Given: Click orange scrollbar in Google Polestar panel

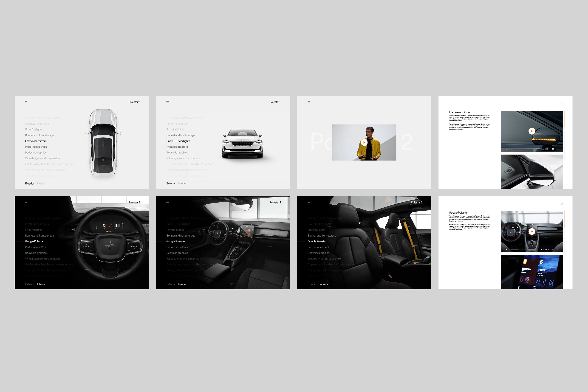Looking at the screenshot, I should click(x=565, y=219).
